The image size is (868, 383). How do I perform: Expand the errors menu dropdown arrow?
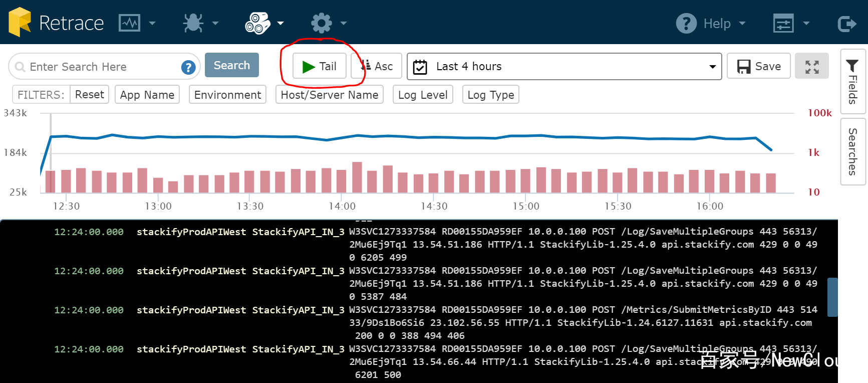pyautogui.click(x=215, y=23)
